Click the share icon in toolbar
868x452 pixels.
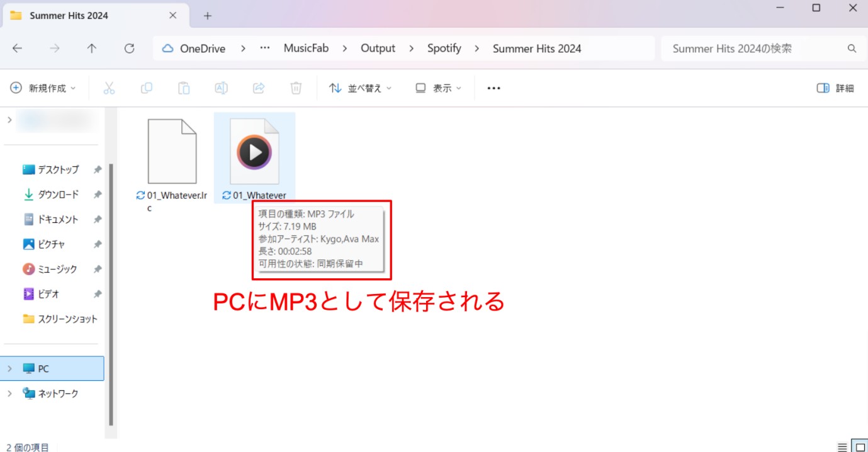pyautogui.click(x=259, y=88)
